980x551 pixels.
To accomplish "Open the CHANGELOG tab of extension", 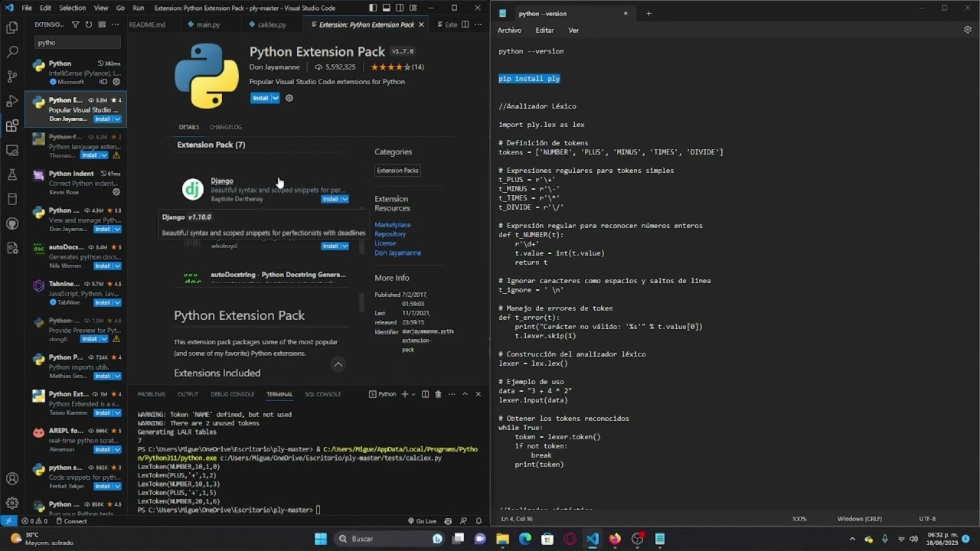I will [x=225, y=127].
